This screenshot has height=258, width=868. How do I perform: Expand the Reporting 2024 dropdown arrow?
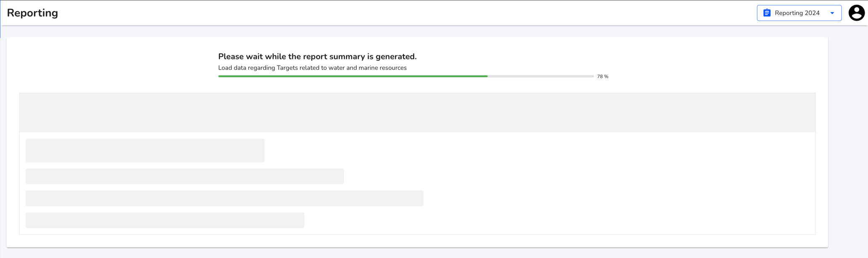click(832, 13)
